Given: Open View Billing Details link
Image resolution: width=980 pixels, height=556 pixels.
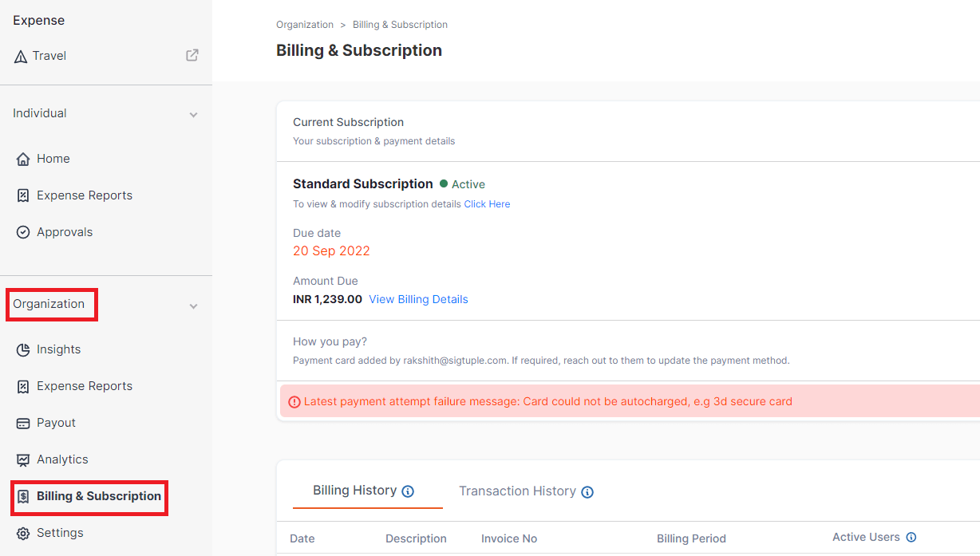Looking at the screenshot, I should point(418,299).
